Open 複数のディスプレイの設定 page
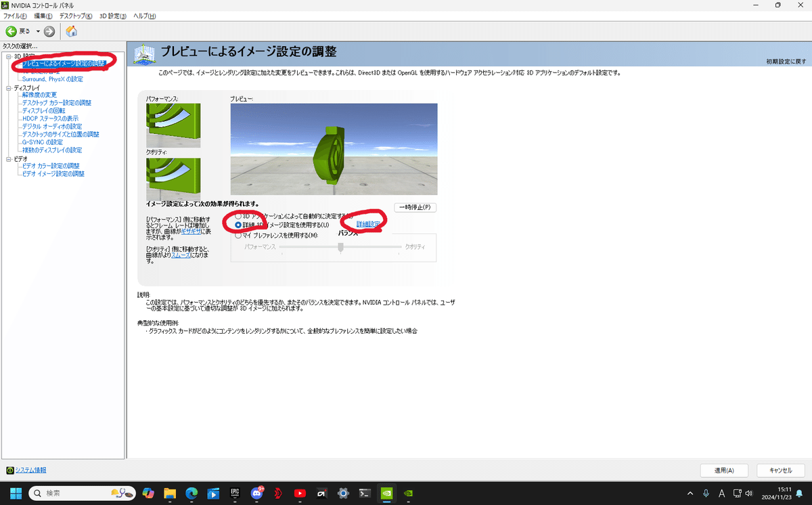 pos(51,150)
